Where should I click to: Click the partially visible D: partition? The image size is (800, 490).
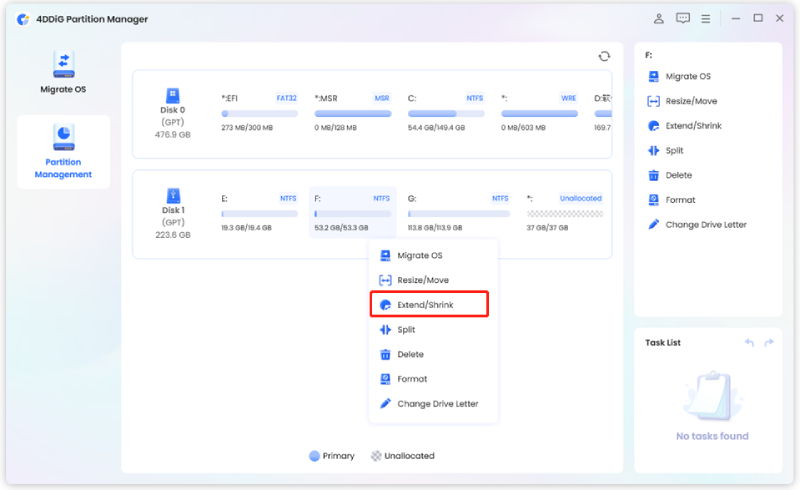point(603,113)
